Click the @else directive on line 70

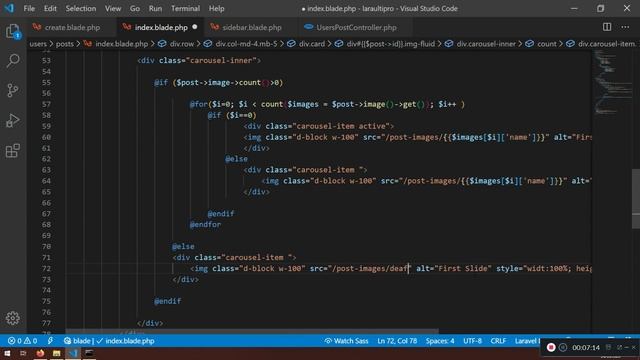click(x=183, y=247)
